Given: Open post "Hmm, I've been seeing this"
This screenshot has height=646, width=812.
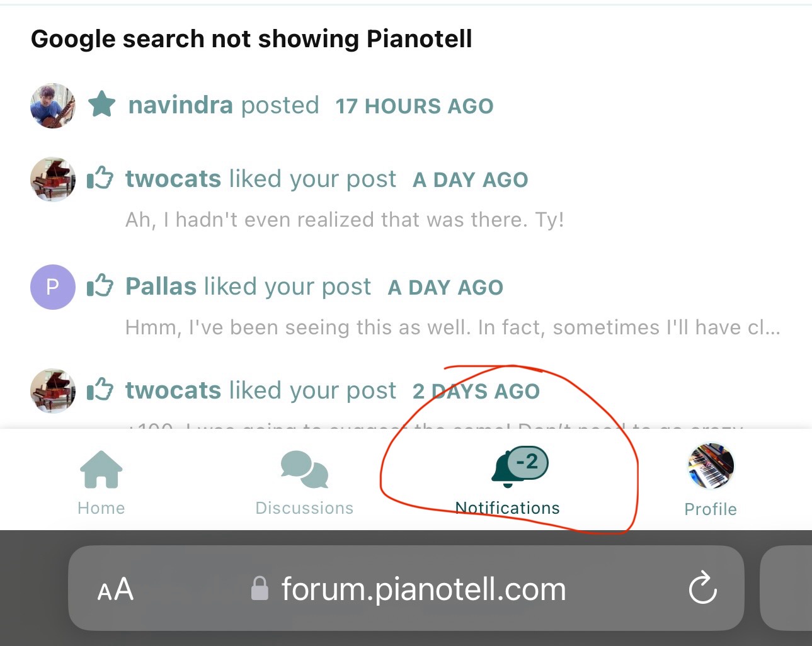Looking at the screenshot, I should [452, 327].
